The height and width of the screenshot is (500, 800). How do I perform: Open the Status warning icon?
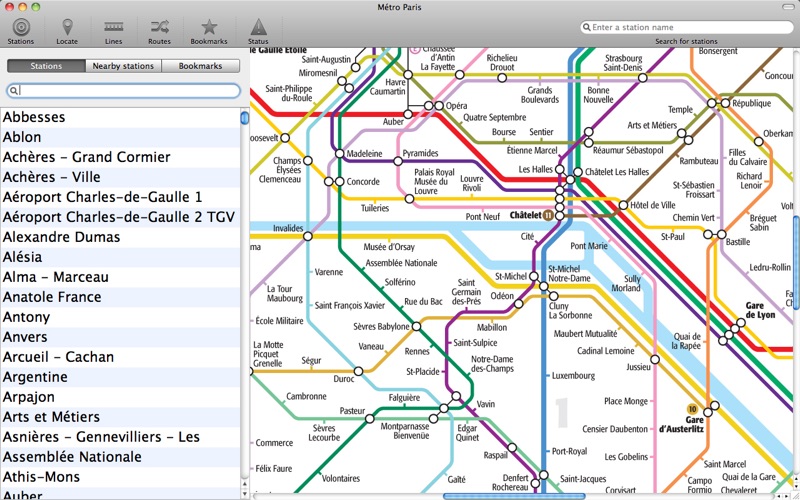258,27
